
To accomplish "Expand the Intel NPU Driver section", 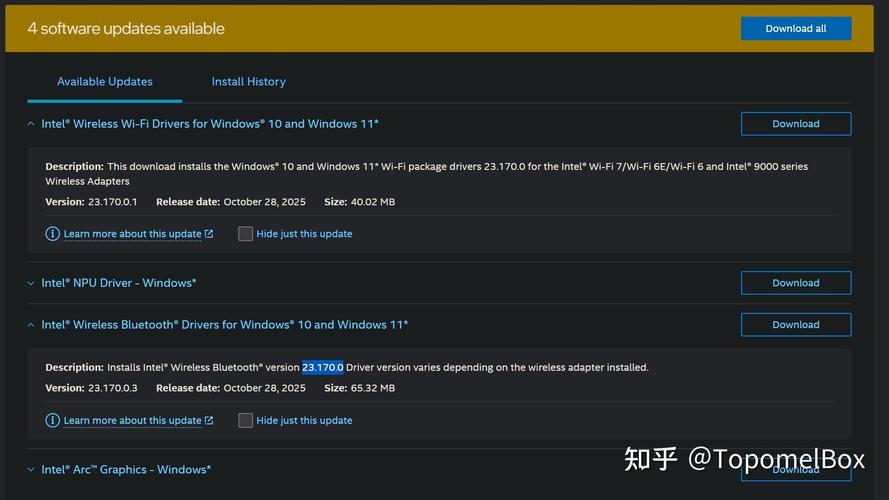I will pos(31,283).
